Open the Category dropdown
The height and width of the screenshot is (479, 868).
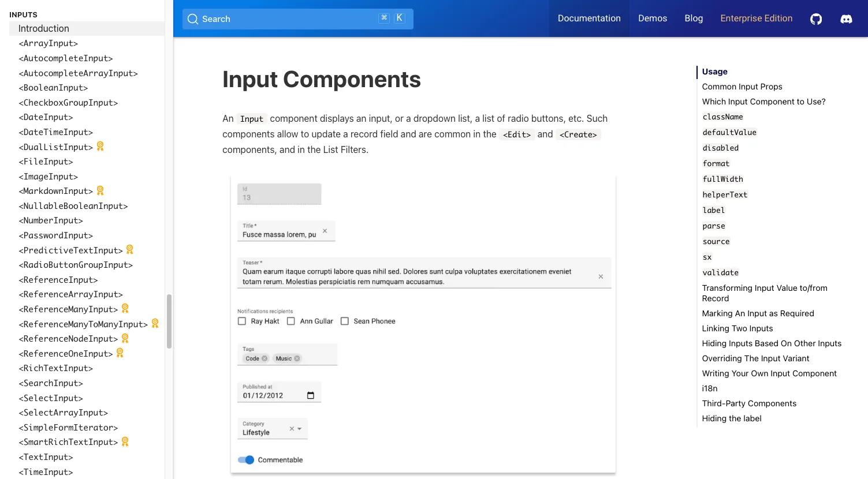299,429
